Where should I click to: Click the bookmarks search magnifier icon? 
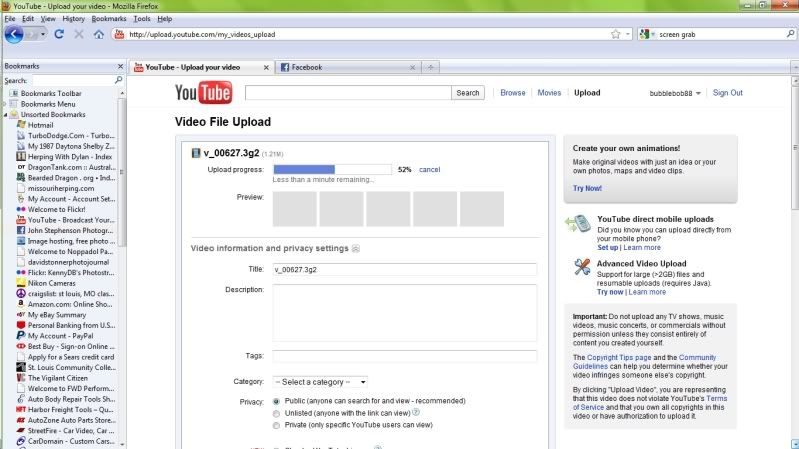tap(119, 80)
